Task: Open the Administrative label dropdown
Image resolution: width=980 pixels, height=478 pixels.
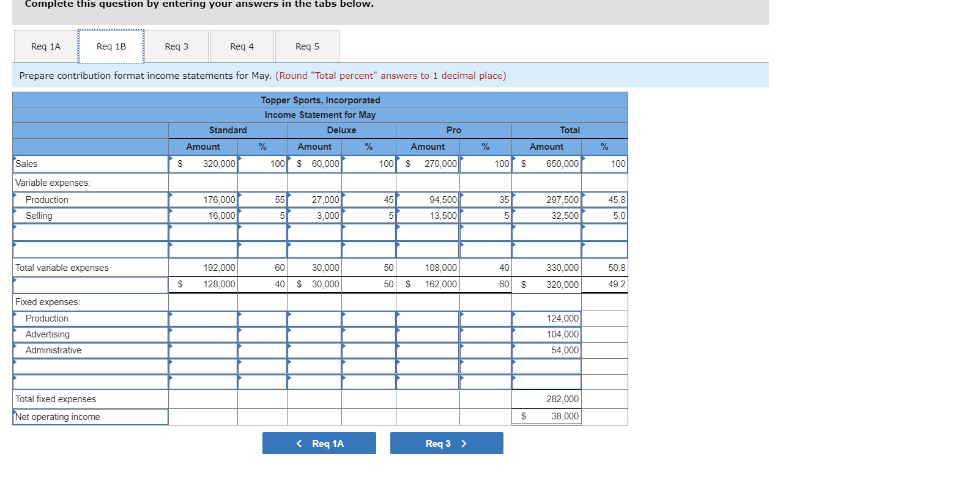Action: pyautogui.click(x=91, y=350)
